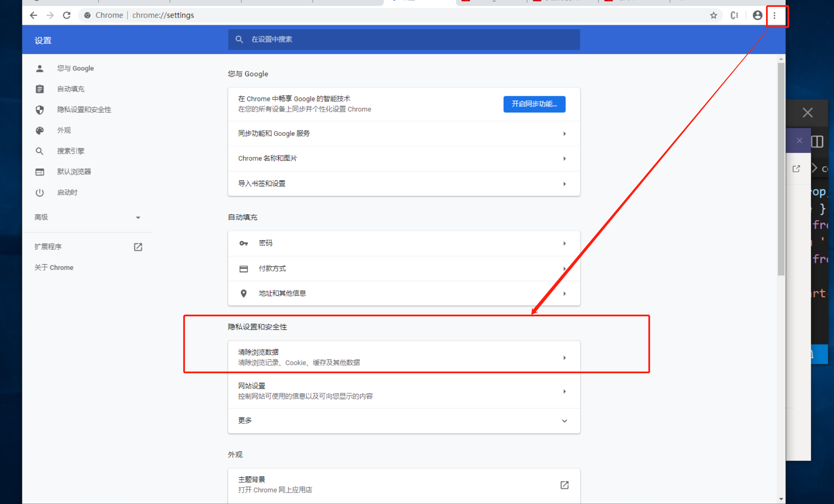
Task: Click the key icon beside 密码
Action: (x=244, y=243)
